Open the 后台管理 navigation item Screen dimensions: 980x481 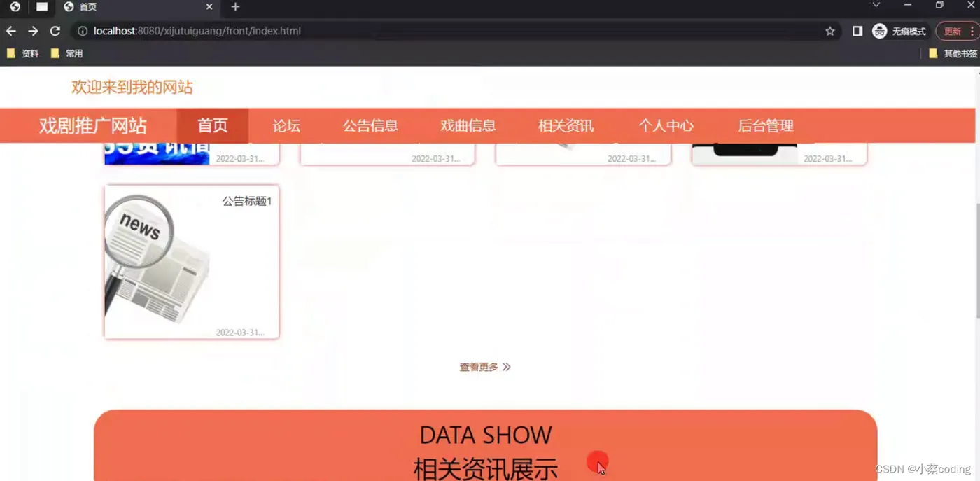tap(766, 126)
